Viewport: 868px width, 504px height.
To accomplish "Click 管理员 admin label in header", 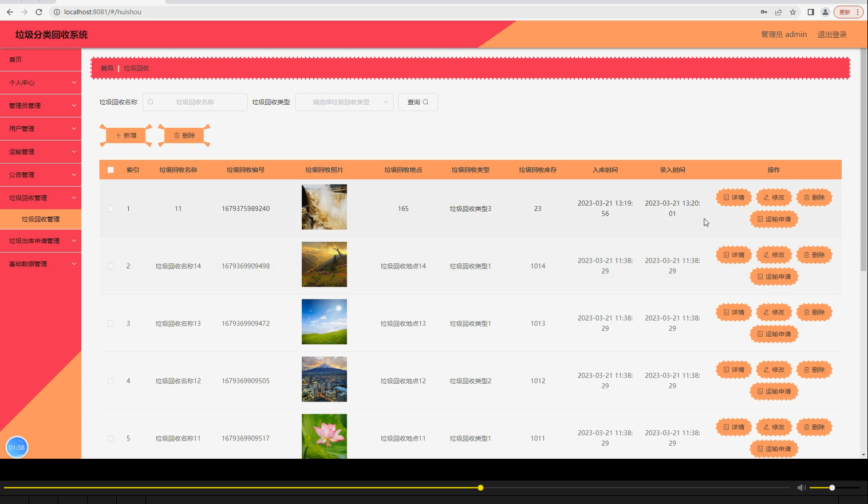I will [x=784, y=34].
